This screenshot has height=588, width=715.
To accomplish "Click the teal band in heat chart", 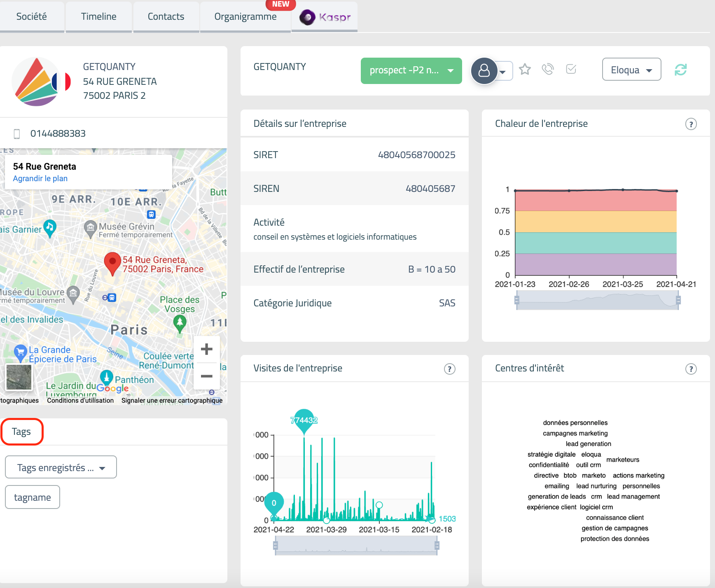I will 596,243.
